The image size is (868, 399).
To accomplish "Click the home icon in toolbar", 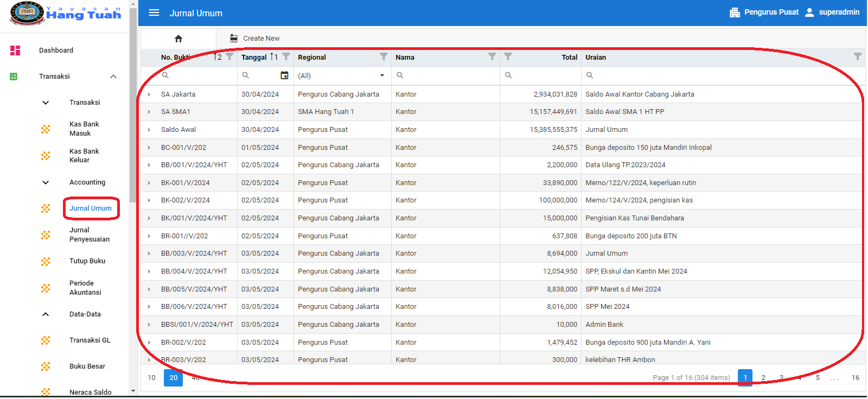I will coord(178,39).
